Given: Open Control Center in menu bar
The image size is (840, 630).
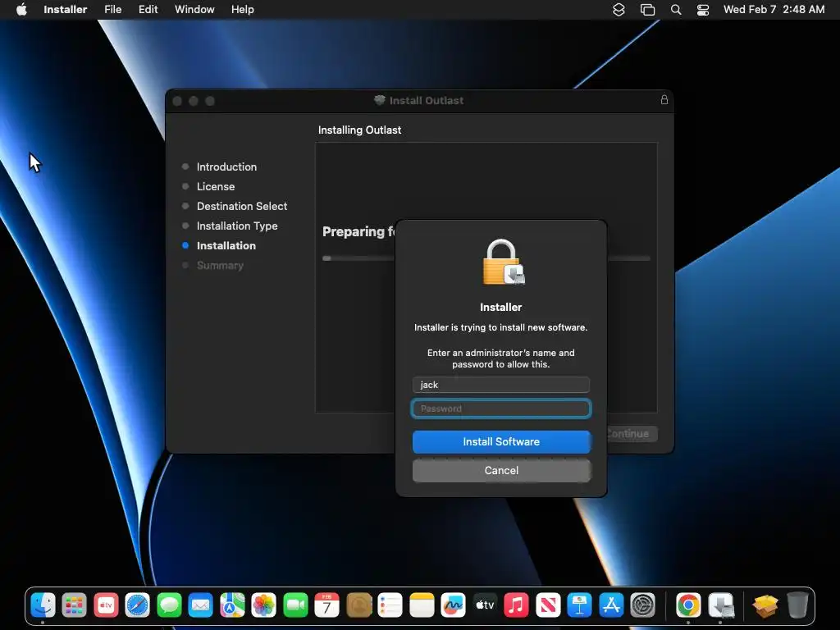Looking at the screenshot, I should point(703,10).
